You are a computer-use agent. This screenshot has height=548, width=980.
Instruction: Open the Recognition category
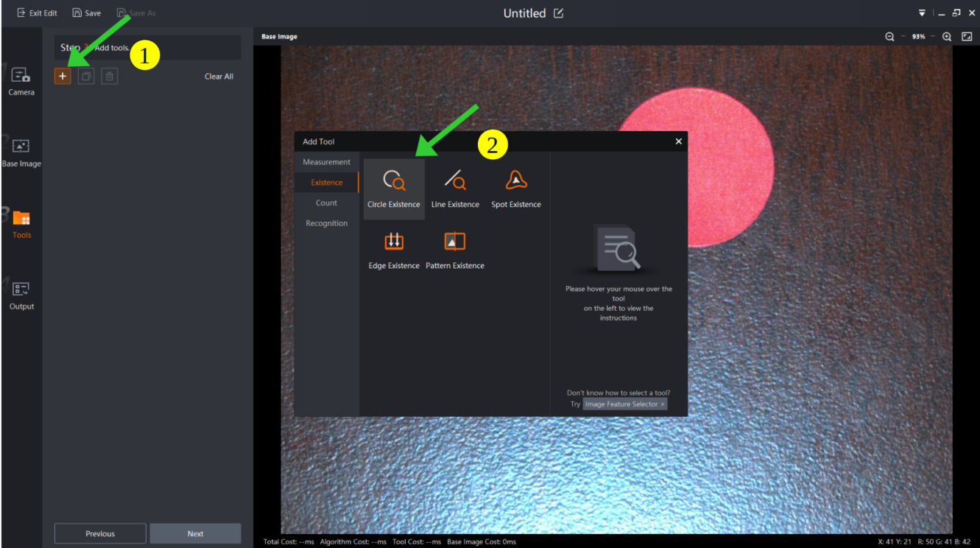pyautogui.click(x=326, y=223)
